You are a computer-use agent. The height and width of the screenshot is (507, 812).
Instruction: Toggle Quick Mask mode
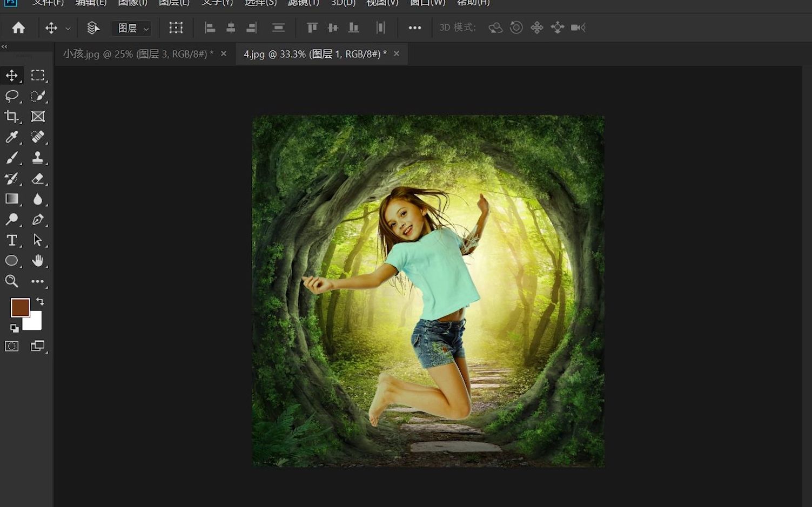click(12, 346)
